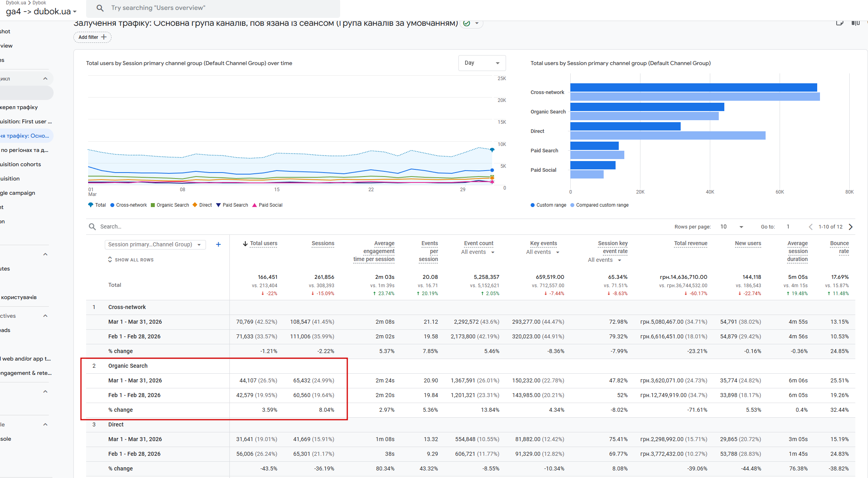Viewport: 868px width, 478px height.
Task: Click the compare view icon at top right
Action: pos(855,23)
